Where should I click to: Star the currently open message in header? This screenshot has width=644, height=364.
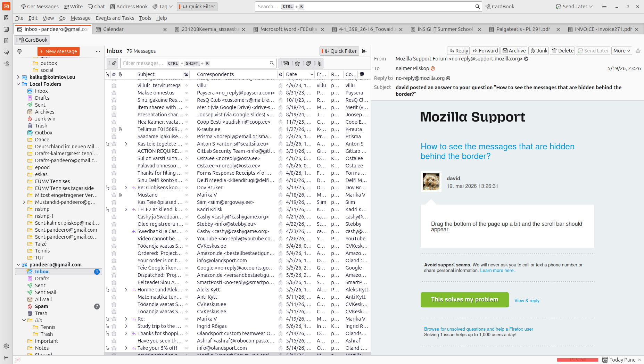(638, 51)
